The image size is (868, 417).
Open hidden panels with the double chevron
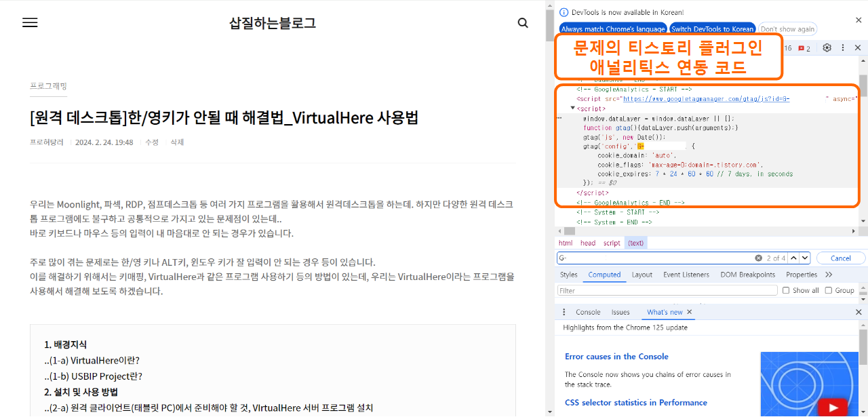tap(829, 275)
